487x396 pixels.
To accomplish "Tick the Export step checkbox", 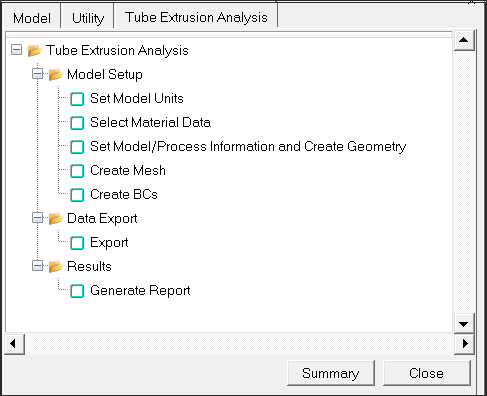I will click(x=77, y=243).
